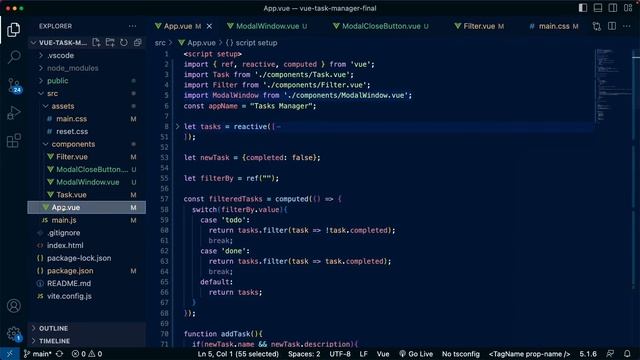640x360 pixels.
Task: Click the code minimap preview
Action: click(x=612, y=86)
